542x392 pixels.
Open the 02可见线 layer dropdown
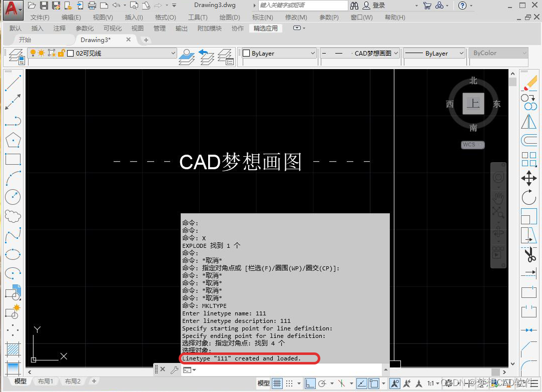coord(173,52)
